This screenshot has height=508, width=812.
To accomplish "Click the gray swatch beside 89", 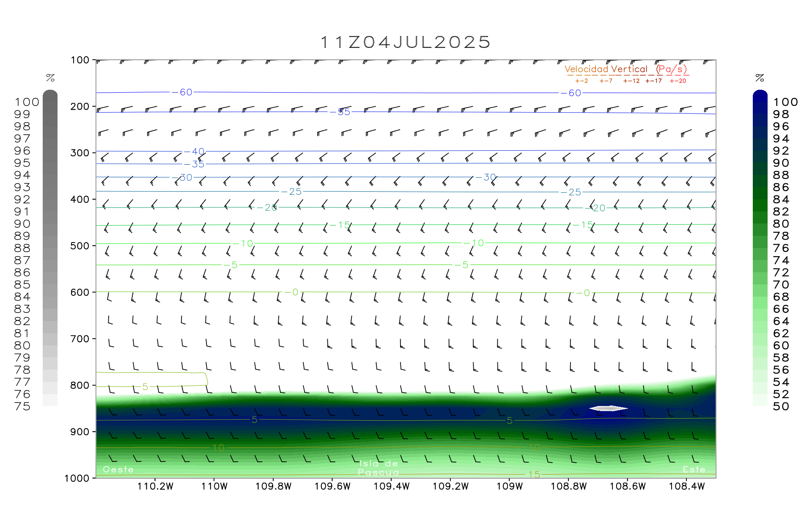I will click(x=50, y=230).
